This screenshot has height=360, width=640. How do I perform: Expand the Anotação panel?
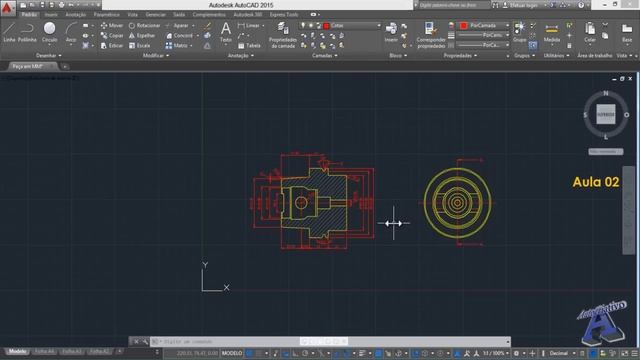pyautogui.click(x=240, y=56)
